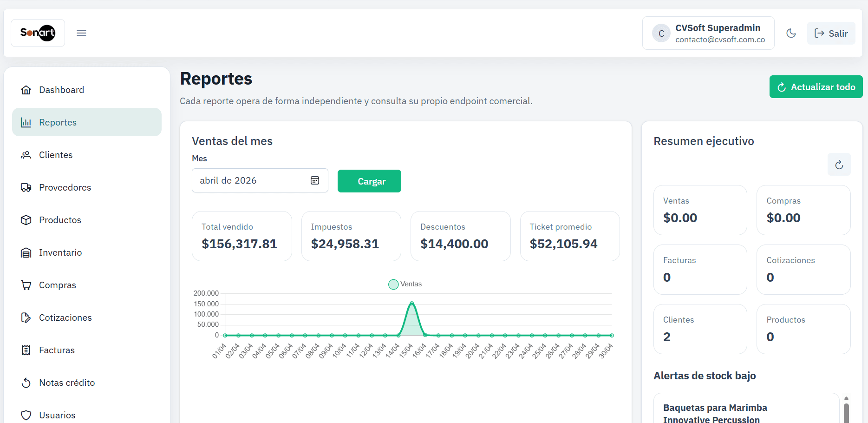Image resolution: width=868 pixels, height=423 pixels.
Task: Click the Total vendido card
Action: click(242, 236)
